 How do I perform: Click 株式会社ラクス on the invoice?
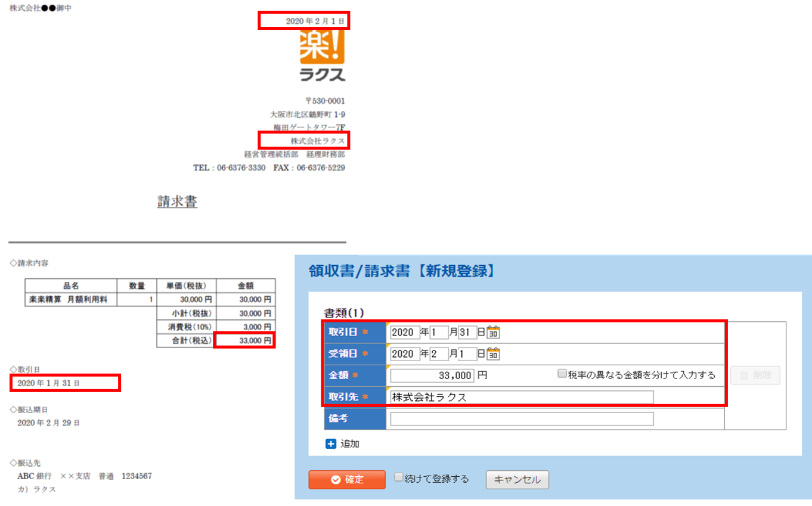318,141
